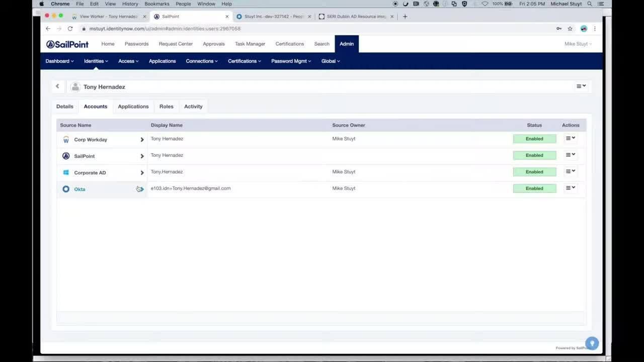Click the browser back arrow
The height and width of the screenshot is (362, 644).
pyautogui.click(x=48, y=29)
